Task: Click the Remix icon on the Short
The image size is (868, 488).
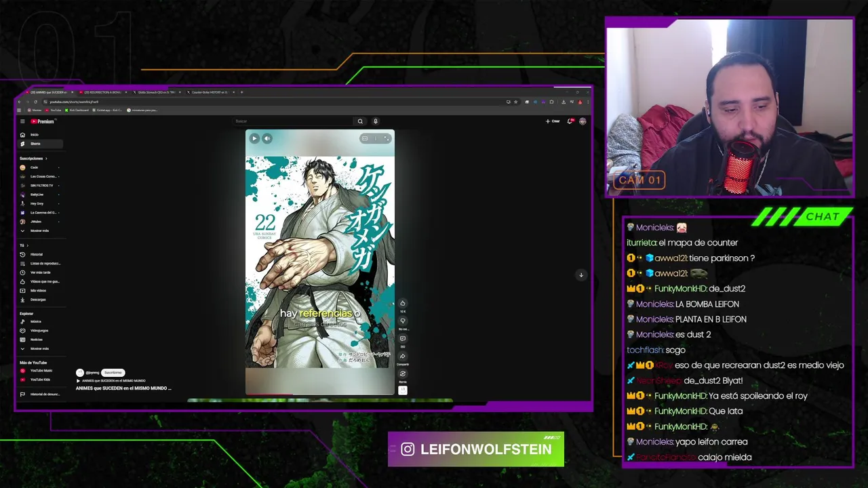Action: pos(403,373)
